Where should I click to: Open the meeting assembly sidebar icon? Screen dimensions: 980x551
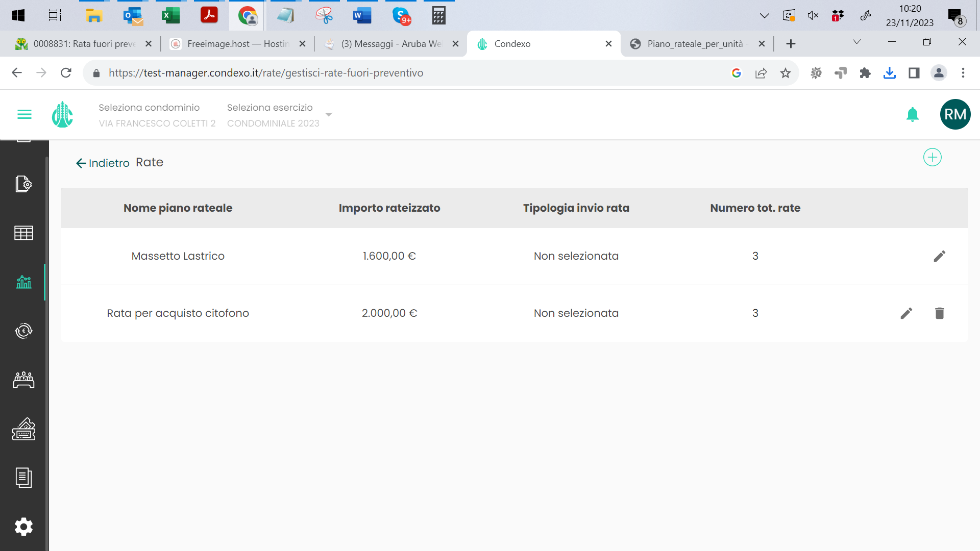tap(23, 380)
